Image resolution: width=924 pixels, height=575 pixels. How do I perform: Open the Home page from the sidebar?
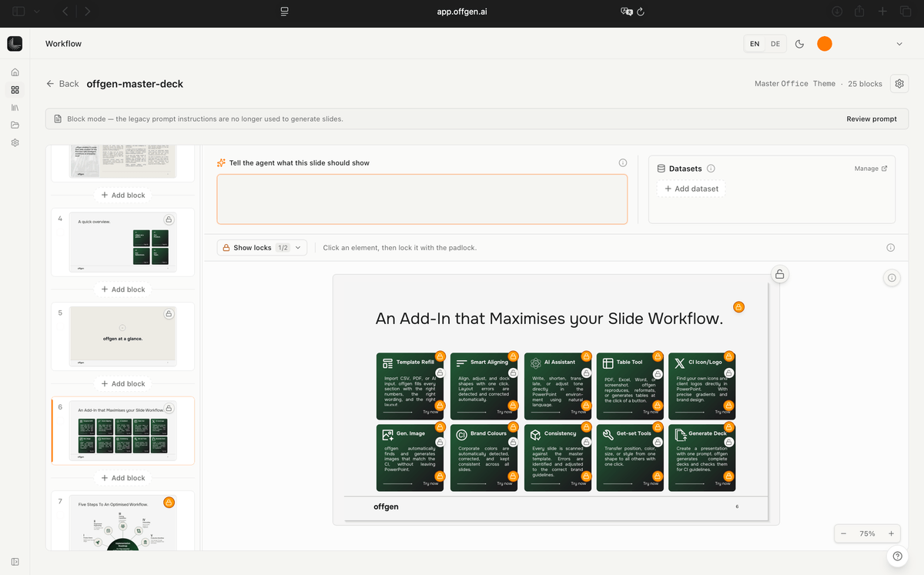tap(15, 72)
